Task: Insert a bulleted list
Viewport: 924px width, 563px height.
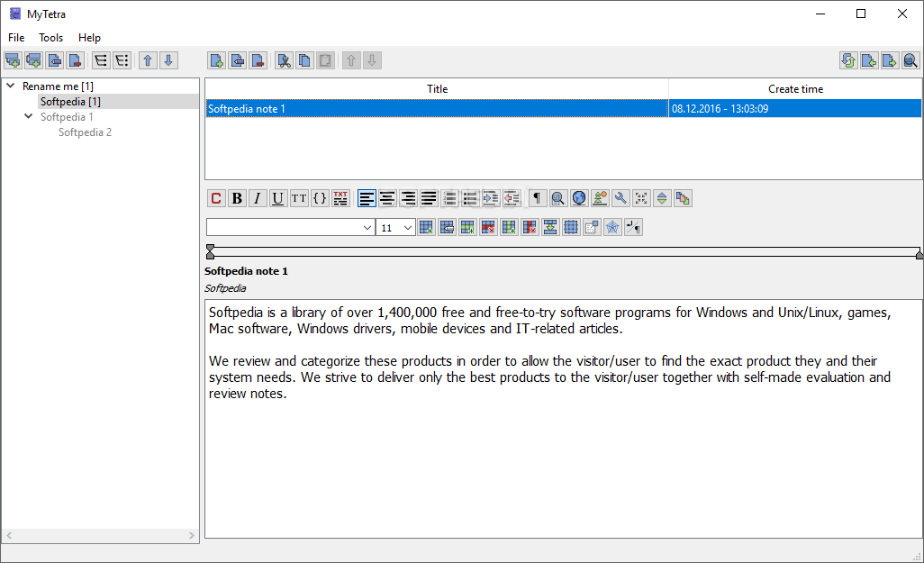Action: [470, 199]
